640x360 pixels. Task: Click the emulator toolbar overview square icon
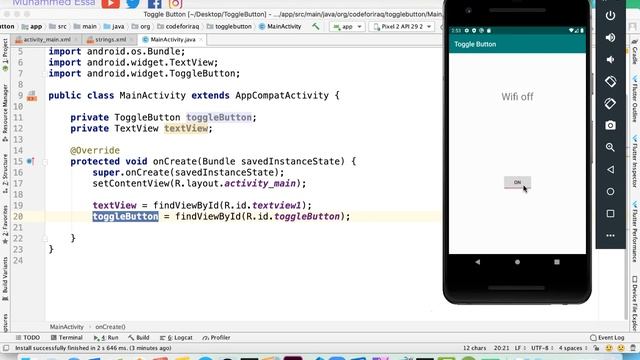point(610,213)
